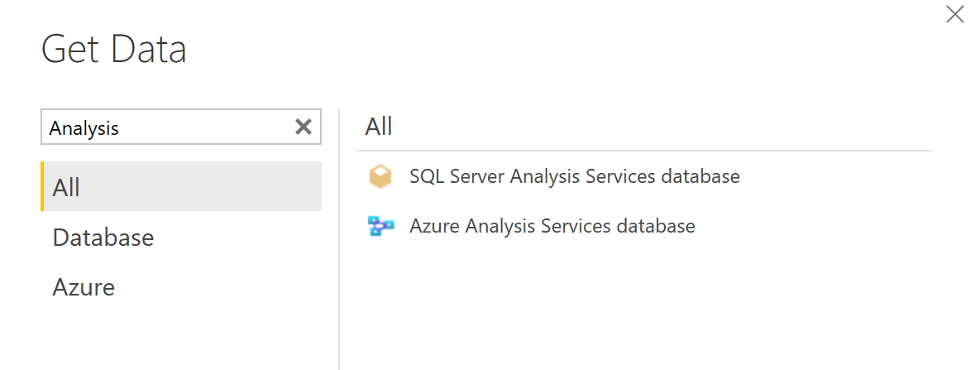Viewport: 980px width, 370px height.
Task: Close the Get Data dialog
Action: pos(955,14)
